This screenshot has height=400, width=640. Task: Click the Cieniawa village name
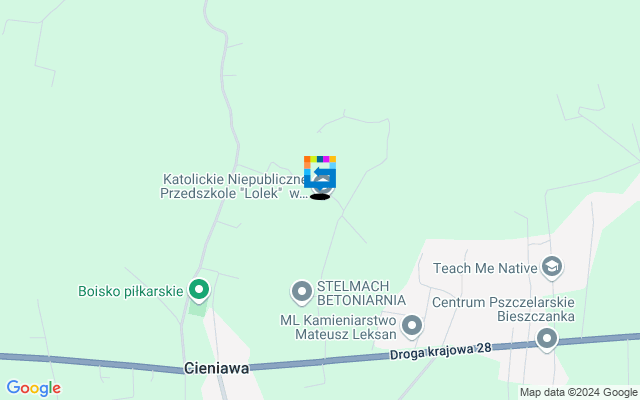[x=217, y=368]
